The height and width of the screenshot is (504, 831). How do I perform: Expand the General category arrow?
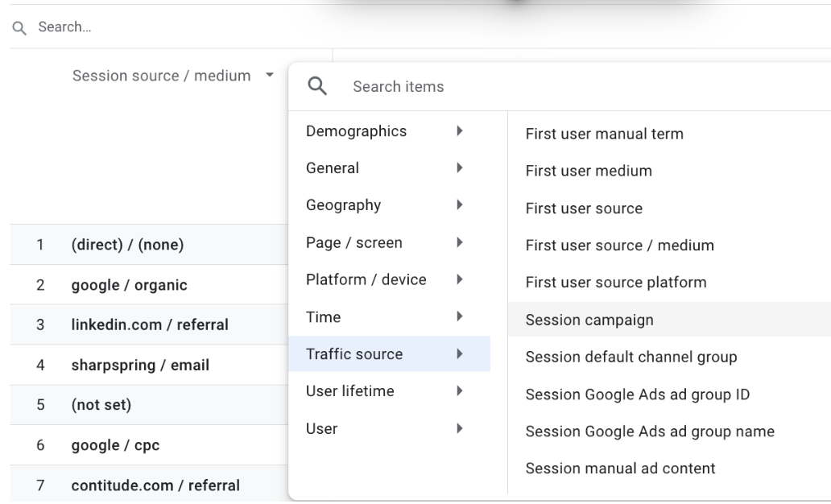point(459,168)
